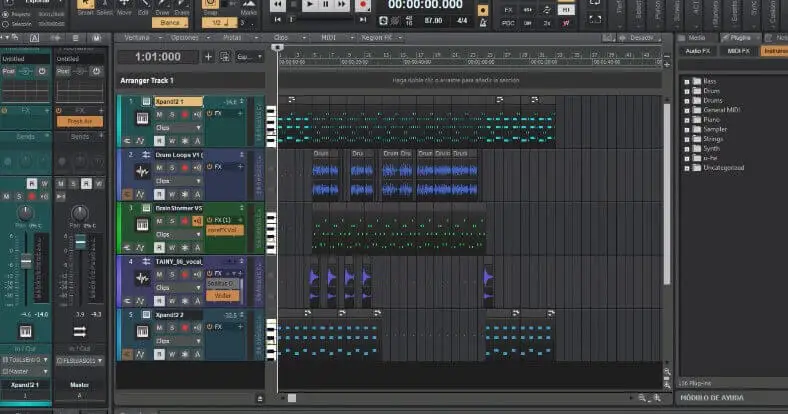This screenshot has height=414, width=788.
Task: Click the Wider effect on vocal track
Action: point(223,295)
